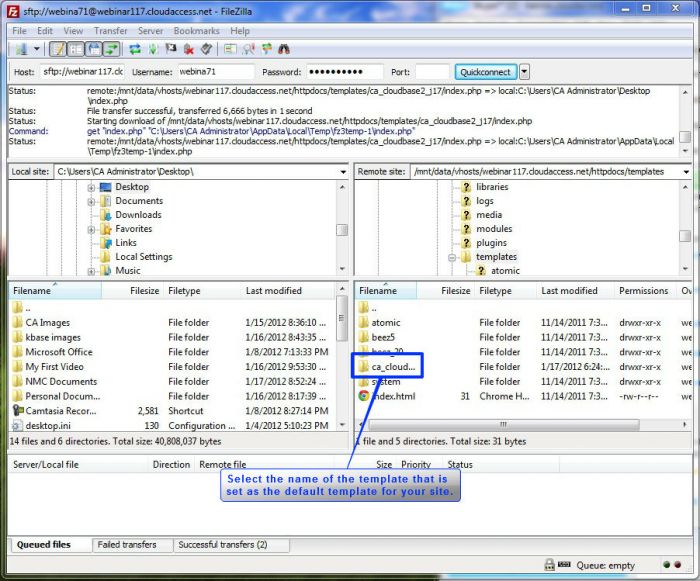
Task: Click the Reconnect to last server icon
Action: click(x=206, y=49)
